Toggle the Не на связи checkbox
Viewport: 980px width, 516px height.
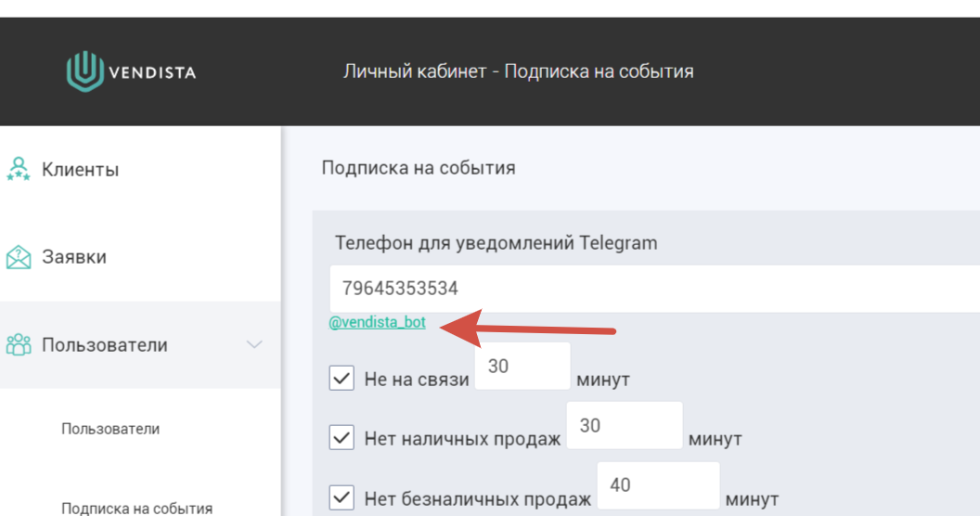(x=342, y=378)
